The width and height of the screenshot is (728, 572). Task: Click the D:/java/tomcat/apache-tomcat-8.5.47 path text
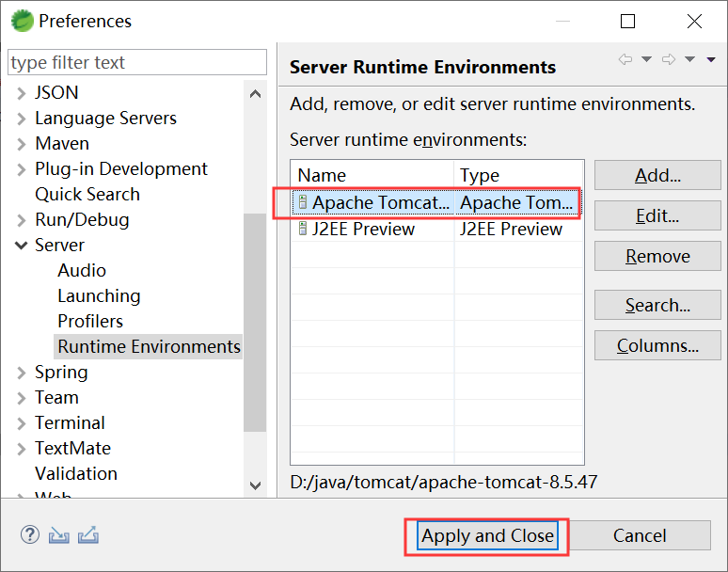click(443, 482)
